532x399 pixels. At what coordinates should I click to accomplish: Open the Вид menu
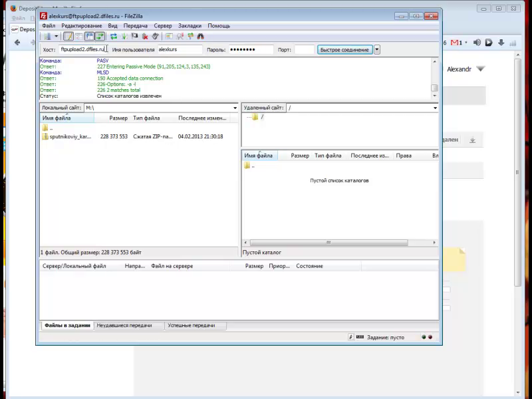pyautogui.click(x=112, y=26)
